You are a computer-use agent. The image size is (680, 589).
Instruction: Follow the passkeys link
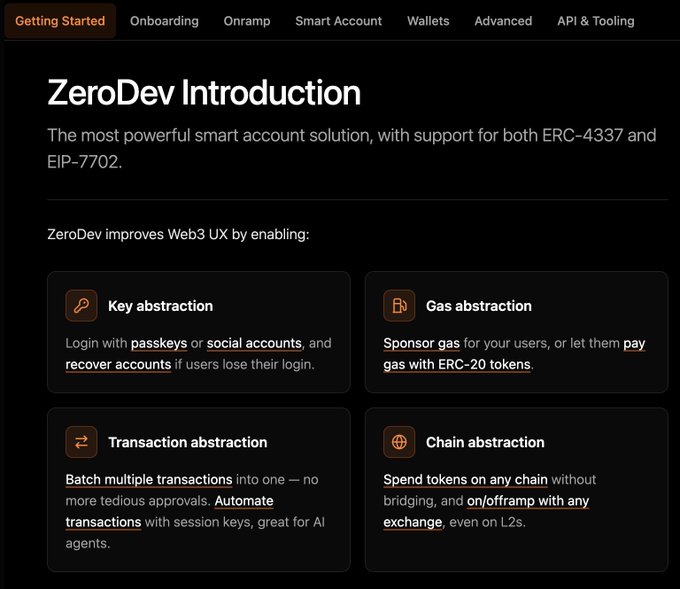(159, 343)
